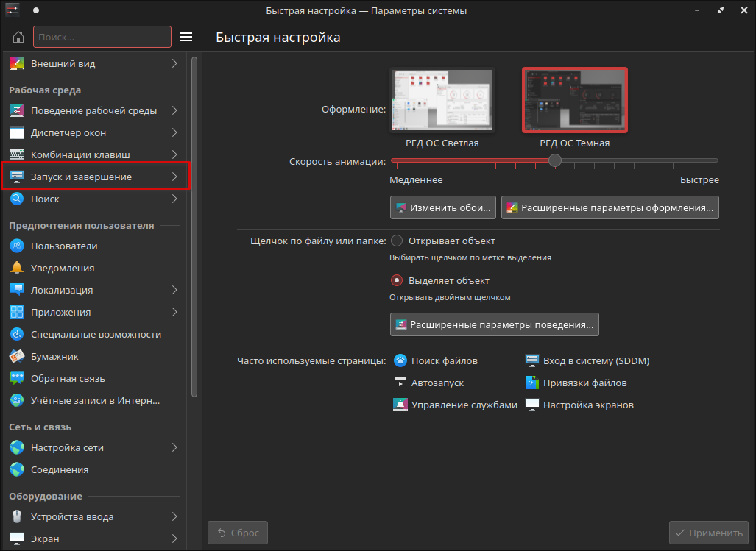
Task: Click the home icon in sidebar header
Action: (x=18, y=37)
